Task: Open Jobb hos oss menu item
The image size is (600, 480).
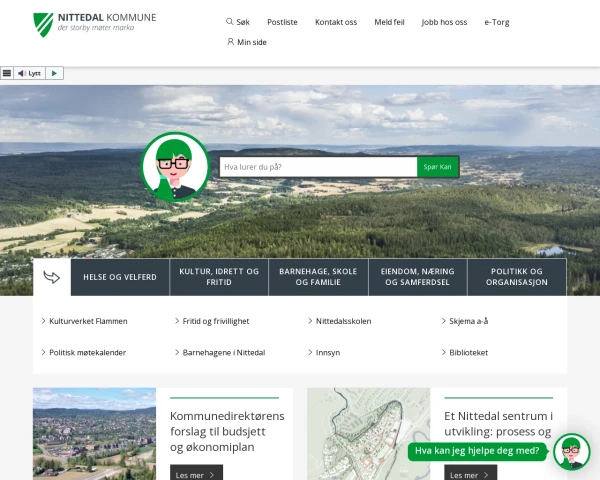Action: (444, 22)
